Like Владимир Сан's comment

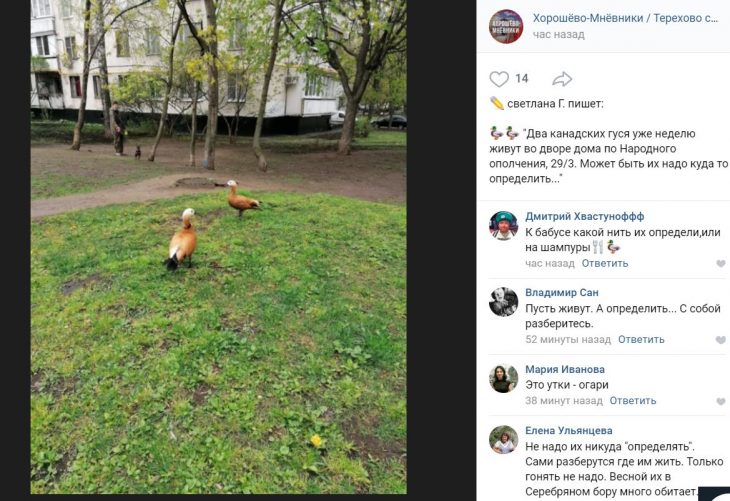[721, 340]
